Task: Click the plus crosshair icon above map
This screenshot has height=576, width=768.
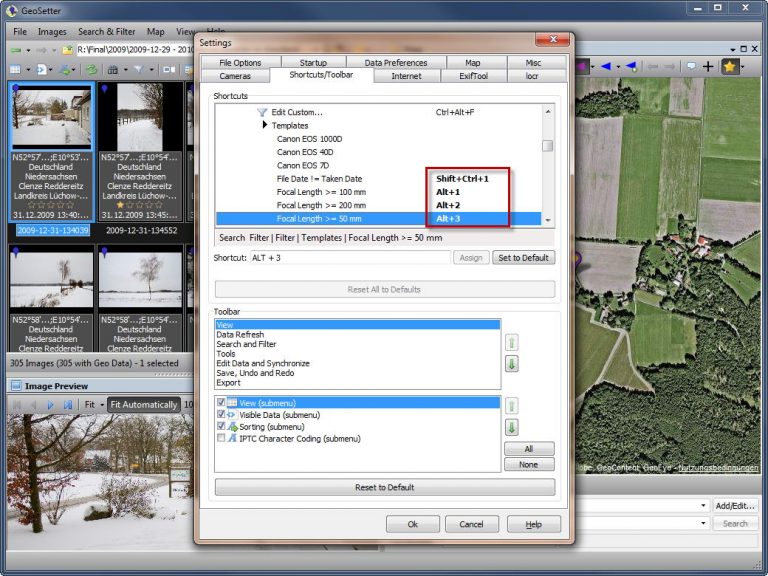Action: pos(708,67)
